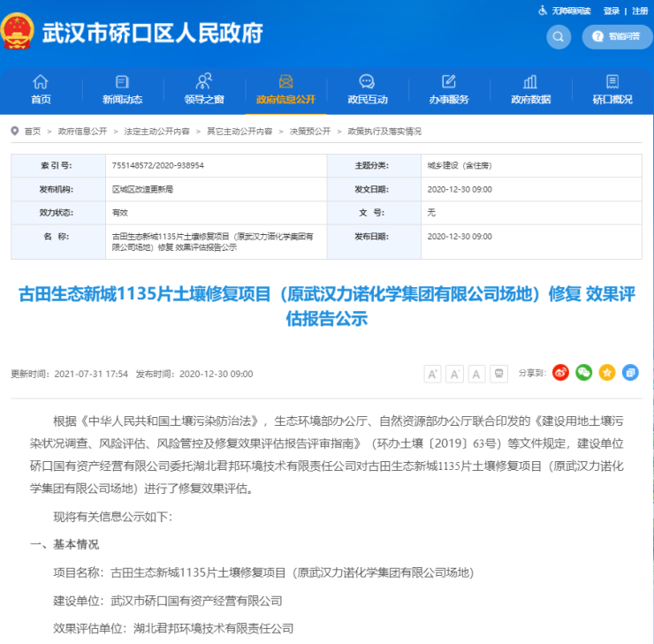Click the 发布机构 label cell
The height and width of the screenshot is (644, 654).
point(58,189)
